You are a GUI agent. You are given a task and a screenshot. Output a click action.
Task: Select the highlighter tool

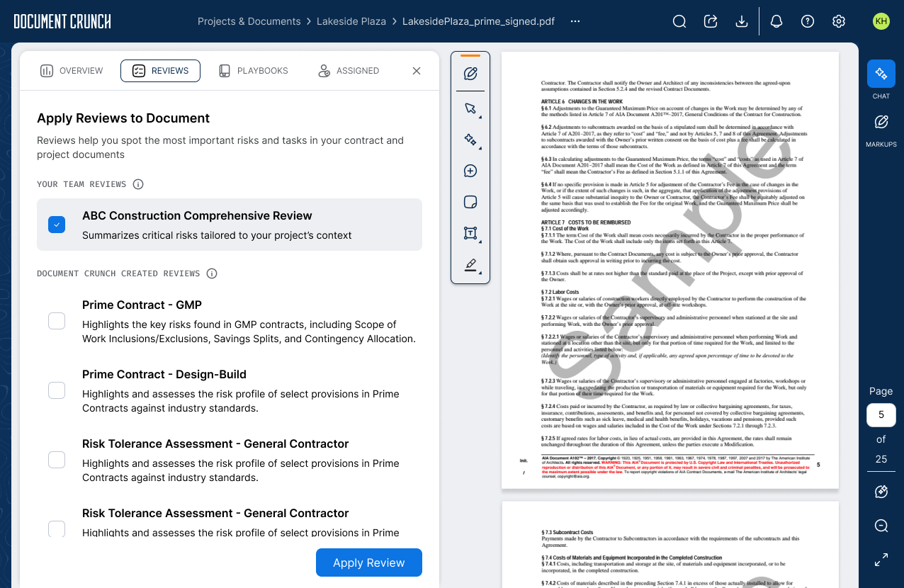[470, 264]
